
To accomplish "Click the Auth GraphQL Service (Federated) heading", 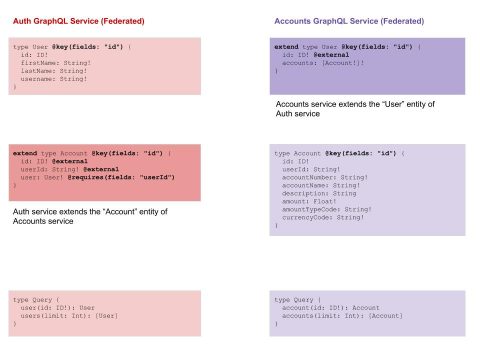I will (x=79, y=21).
